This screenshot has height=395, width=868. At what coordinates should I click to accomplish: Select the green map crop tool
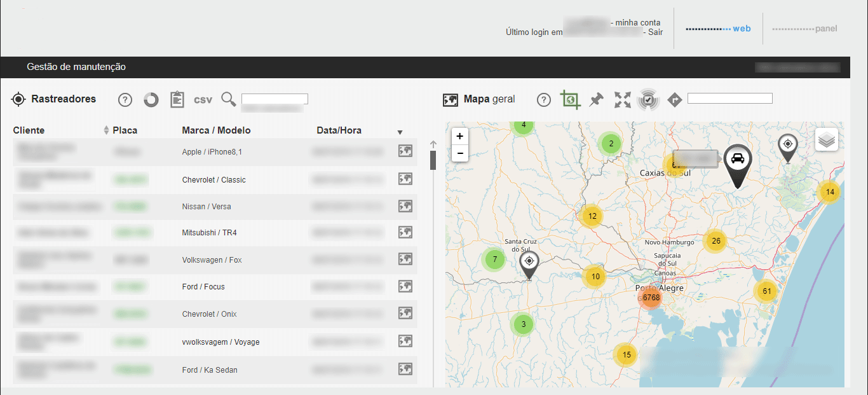click(570, 99)
